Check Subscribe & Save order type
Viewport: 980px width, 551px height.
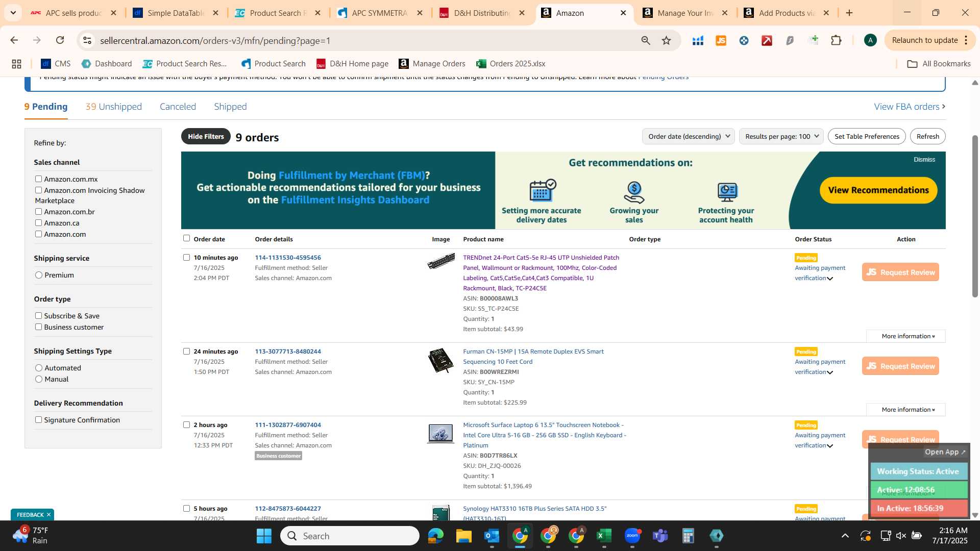pyautogui.click(x=38, y=315)
